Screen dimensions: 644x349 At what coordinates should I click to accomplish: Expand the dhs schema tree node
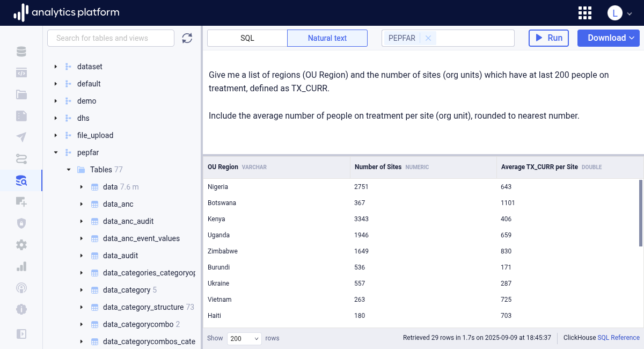(x=56, y=118)
